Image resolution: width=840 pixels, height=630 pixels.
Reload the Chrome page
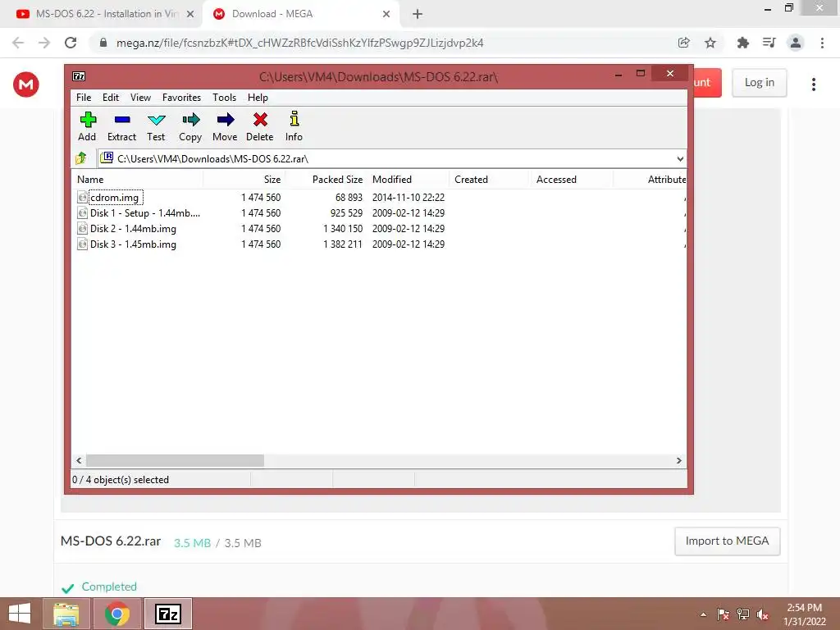pyautogui.click(x=71, y=43)
